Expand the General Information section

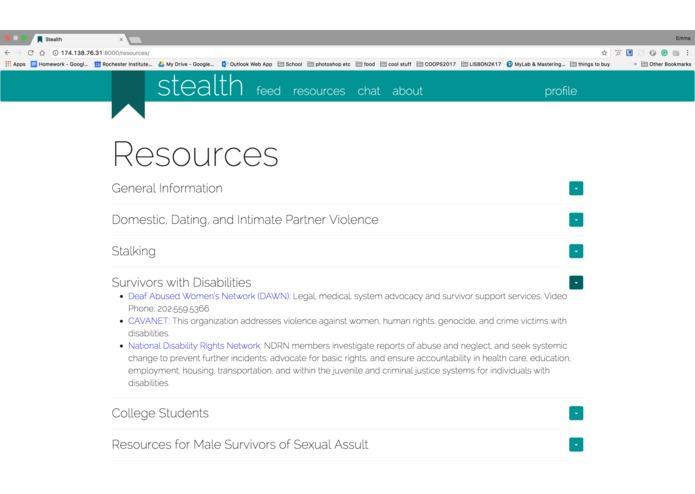tap(576, 188)
